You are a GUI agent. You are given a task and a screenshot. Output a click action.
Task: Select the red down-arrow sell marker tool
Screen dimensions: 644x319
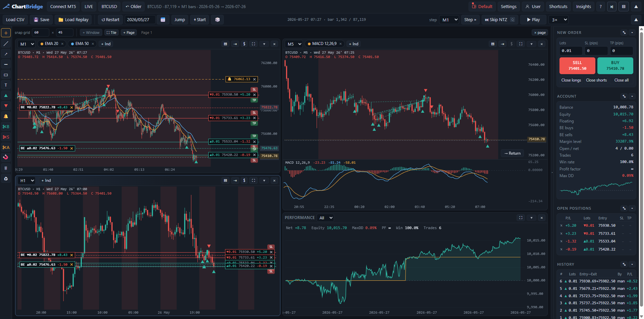6,106
